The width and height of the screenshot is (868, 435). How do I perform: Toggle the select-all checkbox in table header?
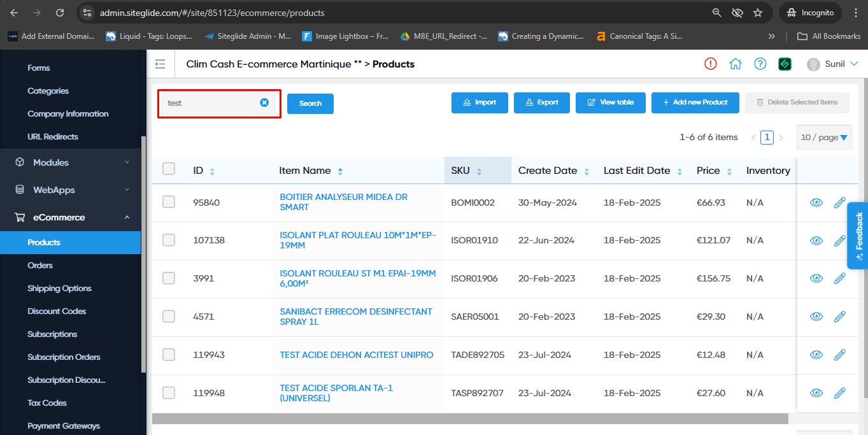169,169
